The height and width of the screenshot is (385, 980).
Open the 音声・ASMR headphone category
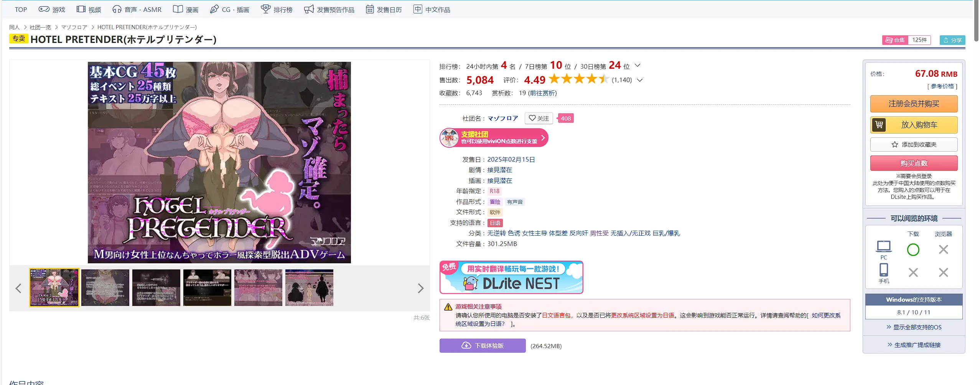click(x=137, y=10)
